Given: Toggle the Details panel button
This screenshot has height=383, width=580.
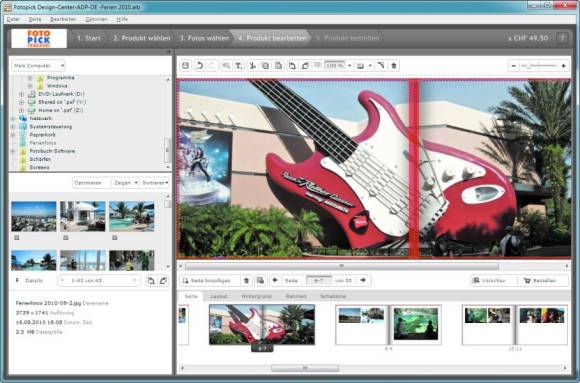Looking at the screenshot, I should [x=30, y=281].
